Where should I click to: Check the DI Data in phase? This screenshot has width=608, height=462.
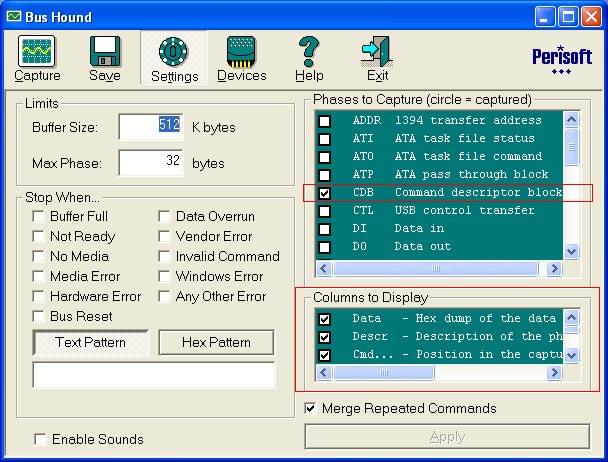(325, 229)
